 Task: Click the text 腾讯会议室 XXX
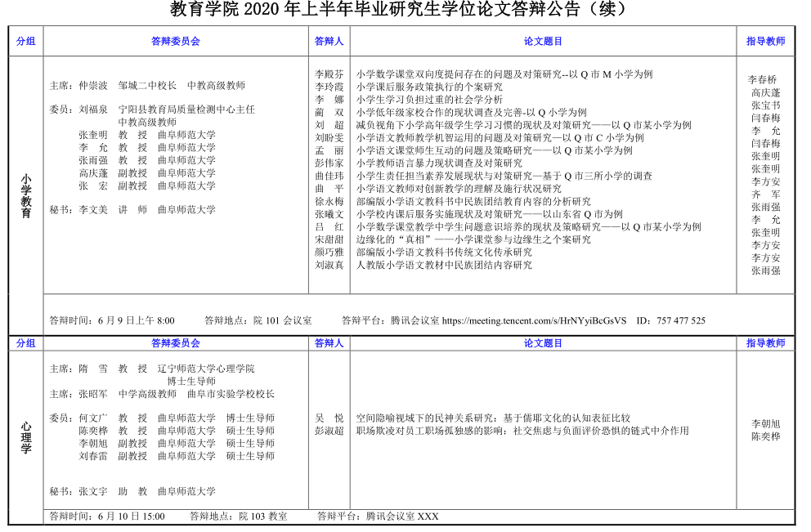(x=401, y=516)
